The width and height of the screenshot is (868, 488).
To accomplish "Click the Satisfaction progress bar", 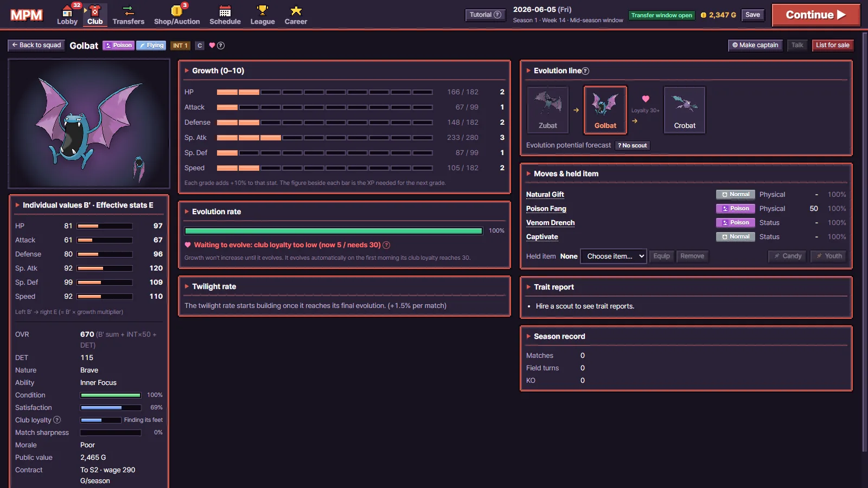I will point(111,408).
